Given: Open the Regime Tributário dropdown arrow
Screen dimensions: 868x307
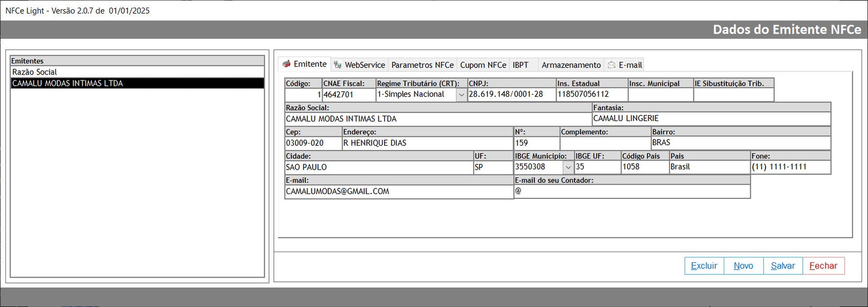Looking at the screenshot, I should pos(461,95).
